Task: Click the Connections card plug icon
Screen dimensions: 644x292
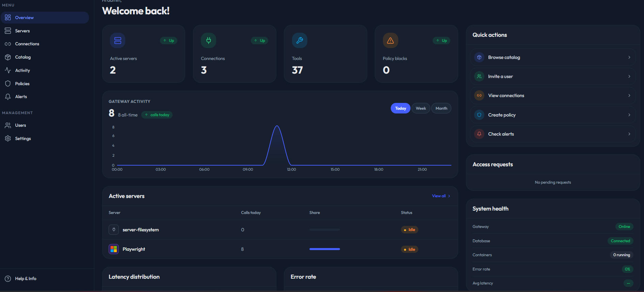Action: [x=209, y=41]
